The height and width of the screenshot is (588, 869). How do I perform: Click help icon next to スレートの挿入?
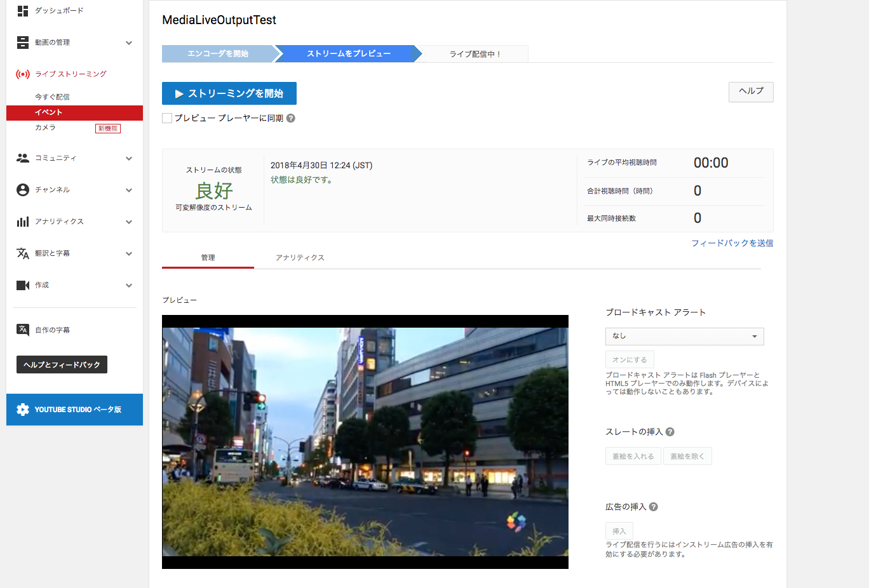(x=670, y=432)
